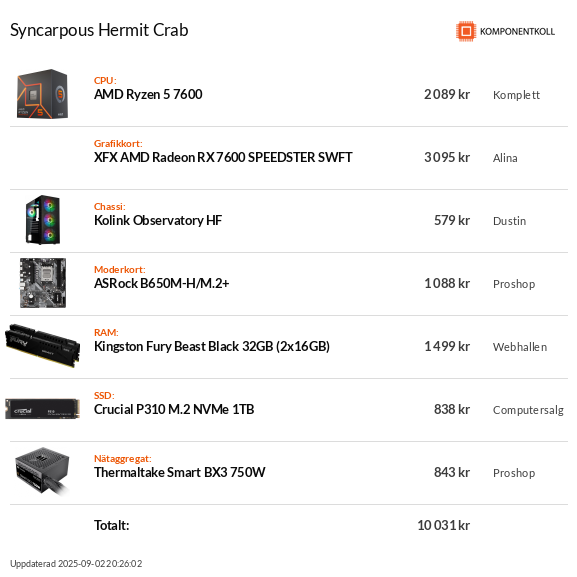
Task: Visit the Komplett store link
Action: [516, 95]
